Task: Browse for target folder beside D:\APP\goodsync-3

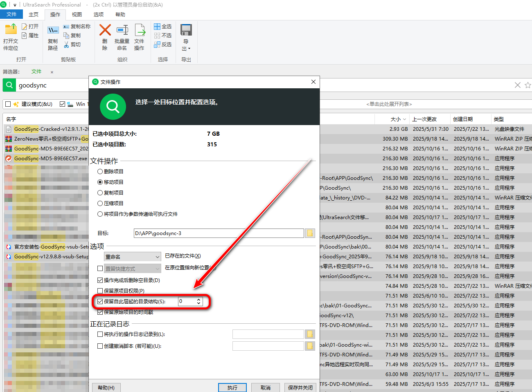Action: point(310,233)
